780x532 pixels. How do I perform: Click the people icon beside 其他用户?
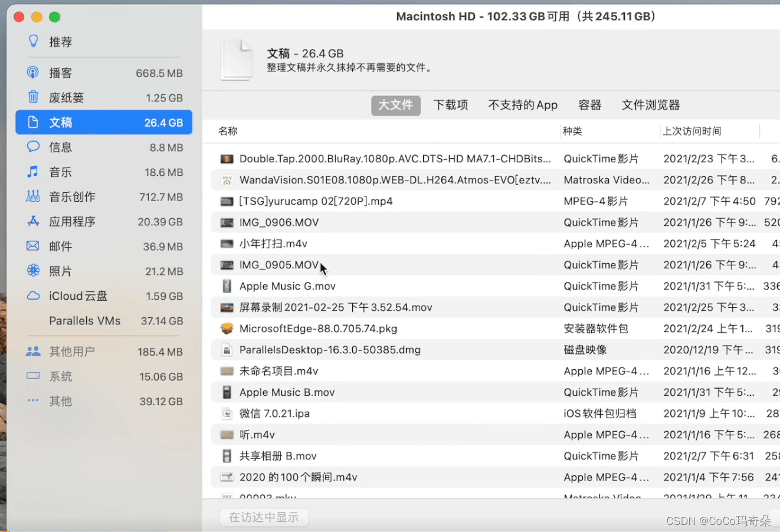[33, 351]
